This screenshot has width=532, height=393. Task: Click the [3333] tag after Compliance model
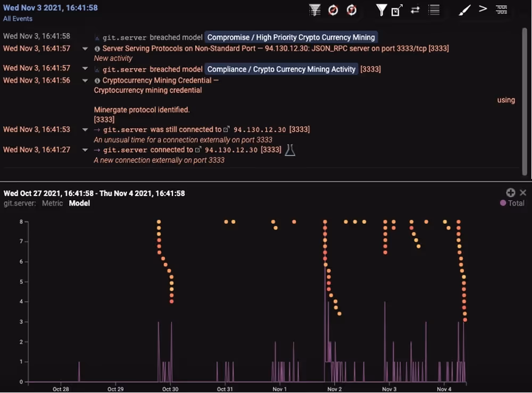(370, 69)
